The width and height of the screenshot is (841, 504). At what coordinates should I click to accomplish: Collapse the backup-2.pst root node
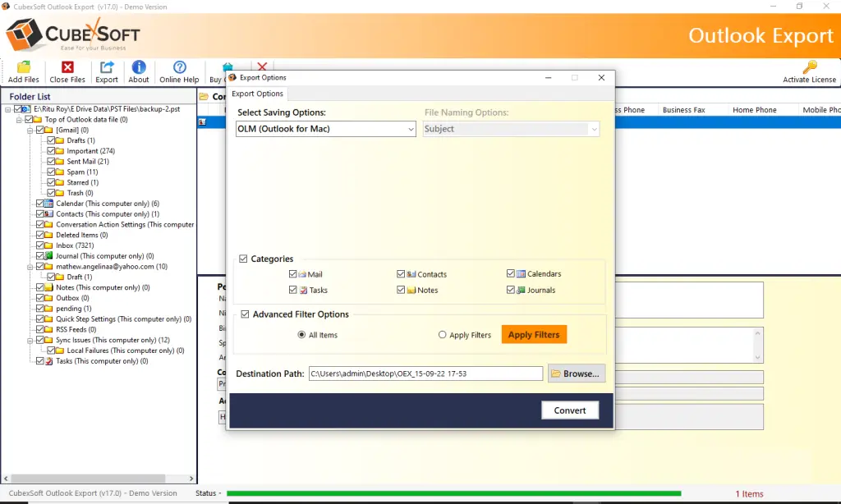click(x=8, y=109)
